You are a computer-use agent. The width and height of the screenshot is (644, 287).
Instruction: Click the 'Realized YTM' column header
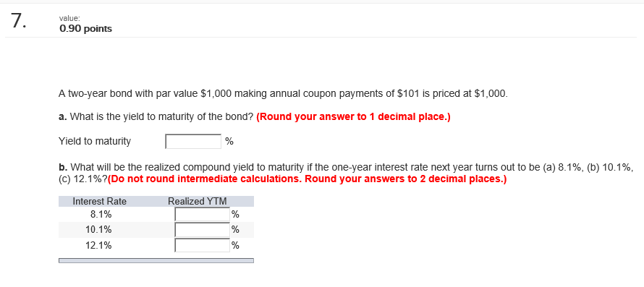point(197,201)
